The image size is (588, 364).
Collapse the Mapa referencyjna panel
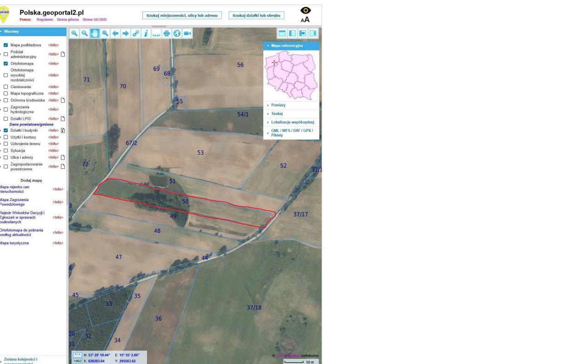(291, 46)
